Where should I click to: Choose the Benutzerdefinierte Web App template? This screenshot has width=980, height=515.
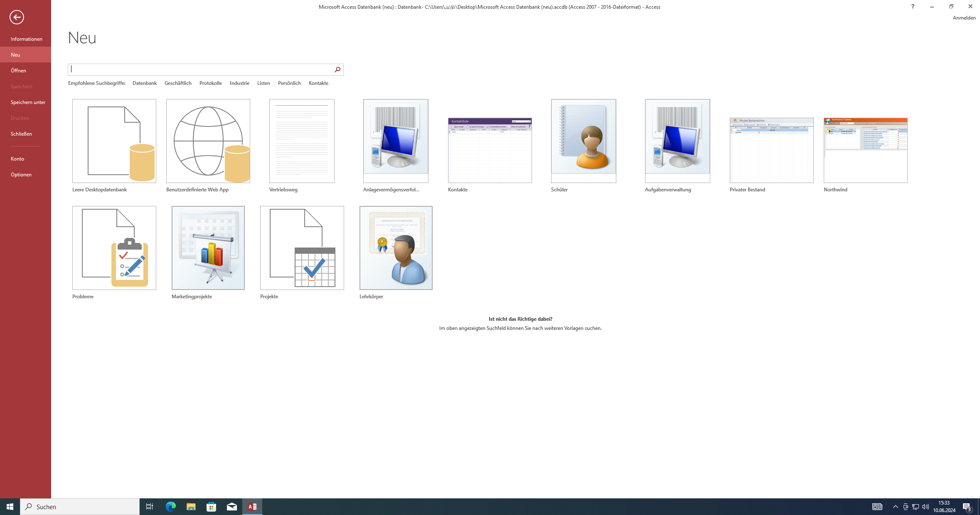coord(208,141)
